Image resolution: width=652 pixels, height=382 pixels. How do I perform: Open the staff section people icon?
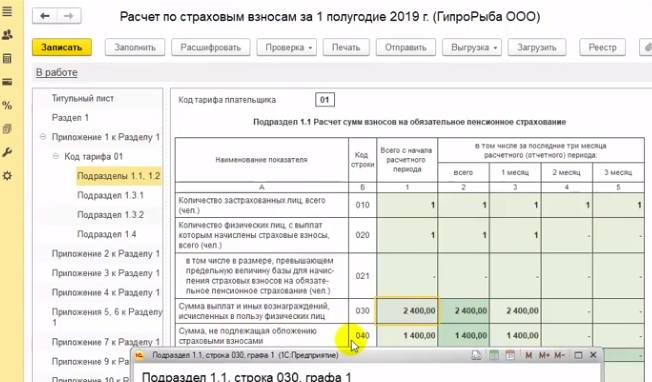7,35
